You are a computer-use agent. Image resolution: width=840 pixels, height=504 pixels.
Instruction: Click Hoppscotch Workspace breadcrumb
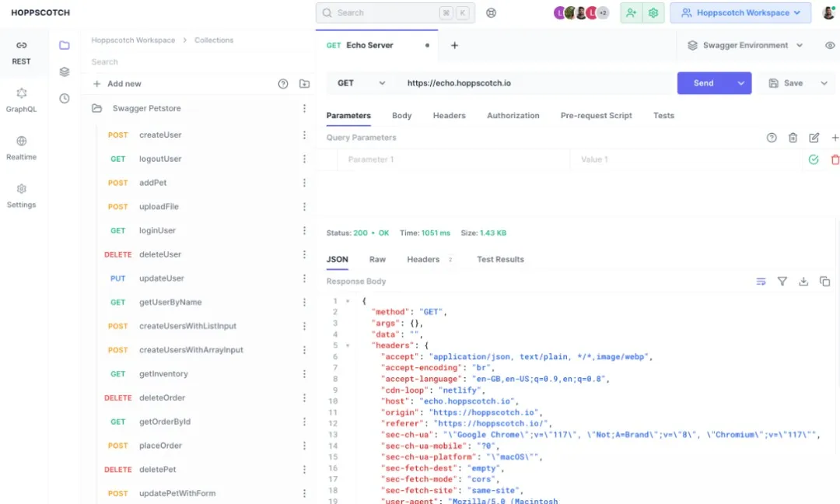point(133,40)
